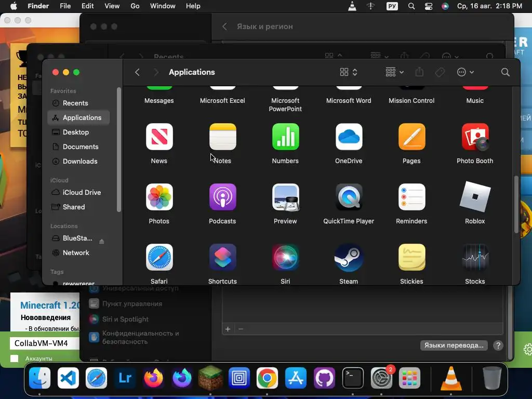Open Пункт управления settings item
This screenshot has height=399, width=532.
[x=126, y=303]
